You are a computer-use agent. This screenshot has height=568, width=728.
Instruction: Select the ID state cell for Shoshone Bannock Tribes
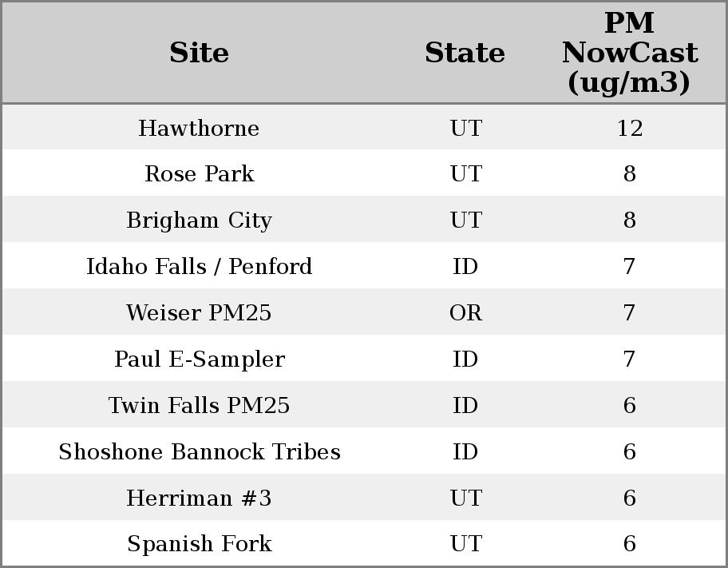[465, 452]
